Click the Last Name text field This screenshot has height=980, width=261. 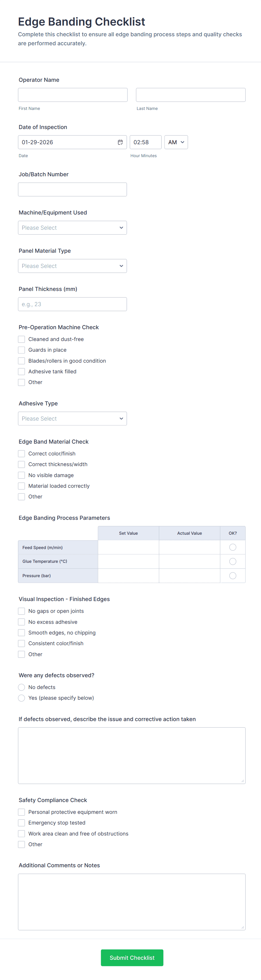[x=190, y=95]
